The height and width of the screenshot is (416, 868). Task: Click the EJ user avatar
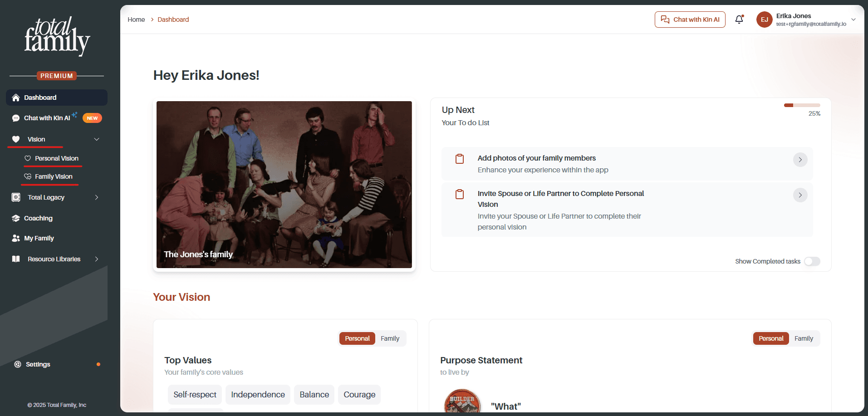pos(765,20)
